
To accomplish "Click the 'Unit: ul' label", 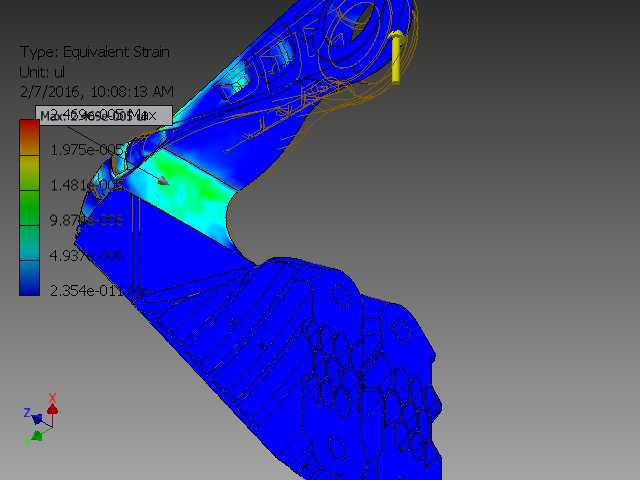I will point(42,72).
